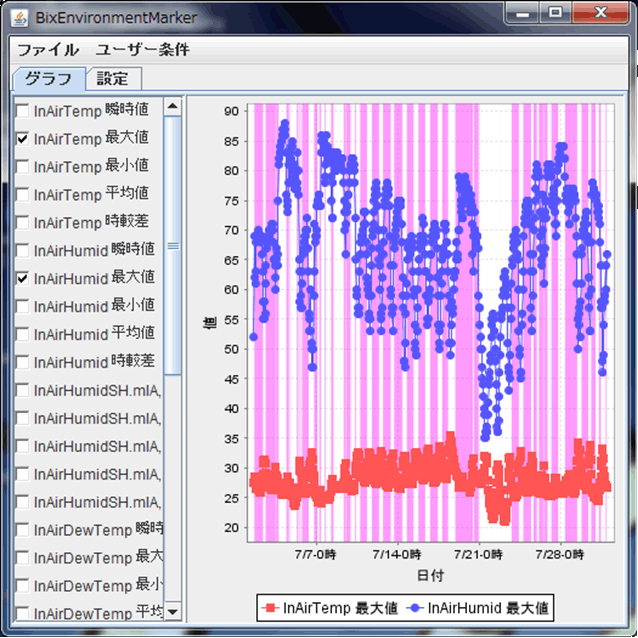Maximize the BixEnvironmentMarker window
The width and height of the screenshot is (638, 638).
(x=556, y=13)
